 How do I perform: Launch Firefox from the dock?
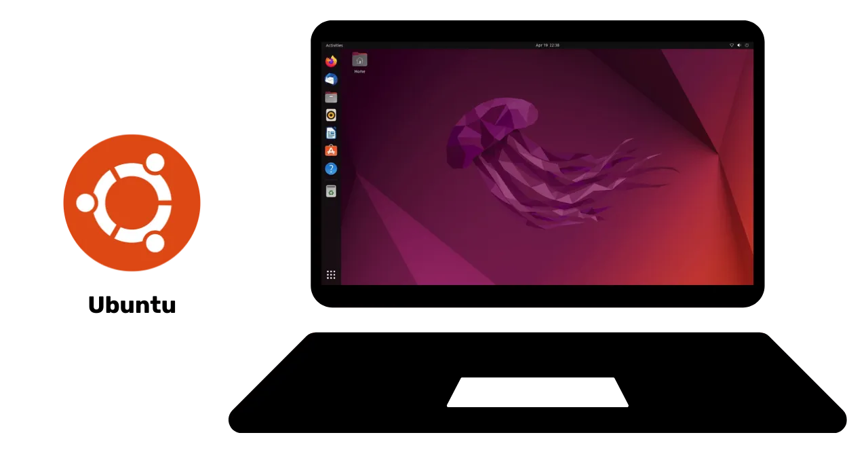[x=331, y=62]
